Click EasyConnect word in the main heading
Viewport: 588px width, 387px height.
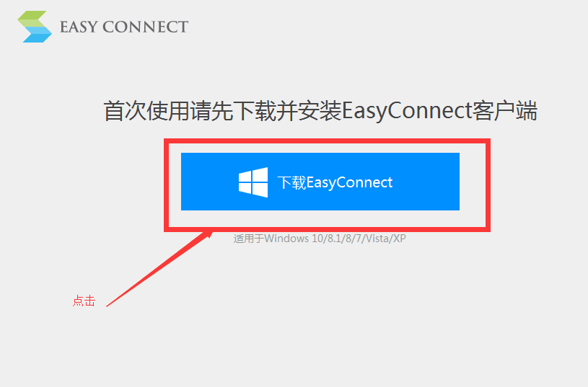[406, 111]
